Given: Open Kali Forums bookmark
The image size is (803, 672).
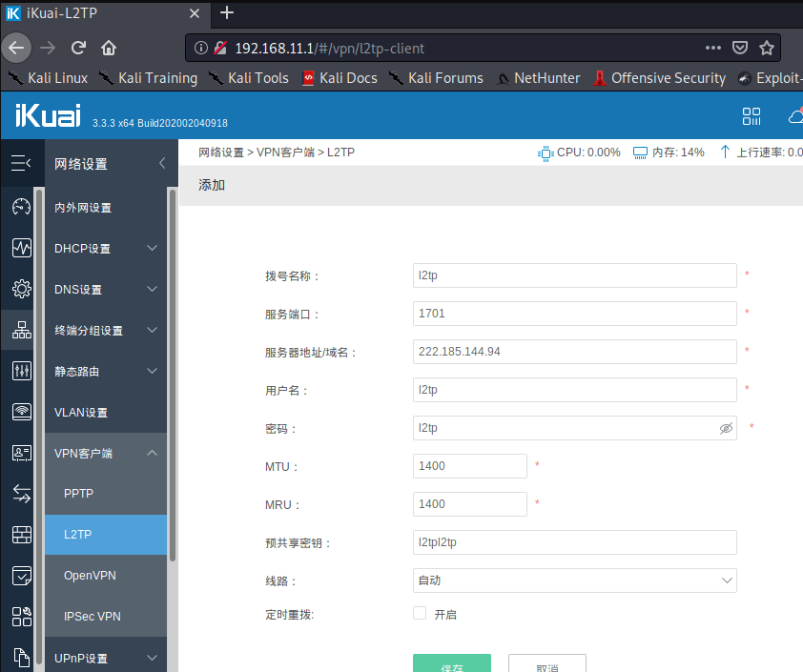Looking at the screenshot, I should coord(436,78).
